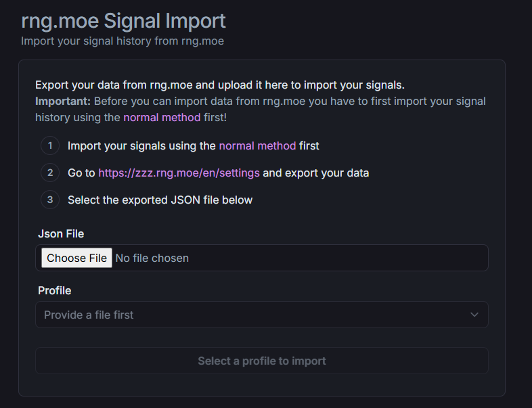Click the step 3 number circle
This screenshot has height=408, width=532.
click(49, 200)
